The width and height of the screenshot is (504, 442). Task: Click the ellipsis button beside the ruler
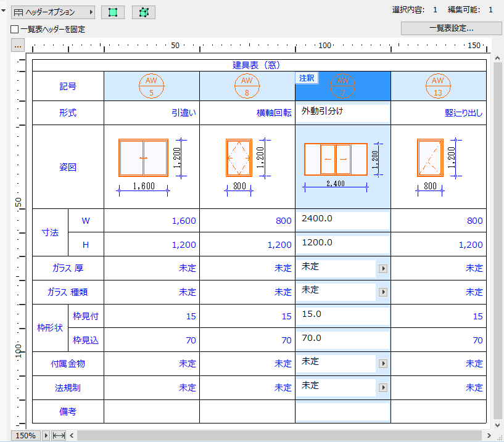pos(18,45)
